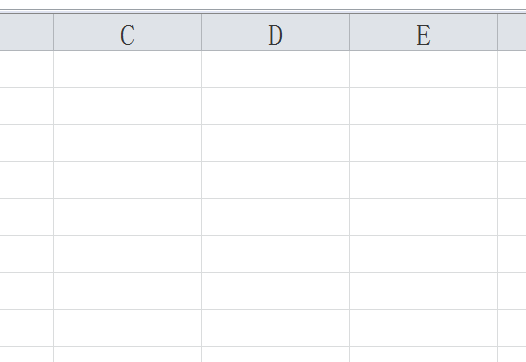526x362 pixels.
Task: Select column D by its header
Action: pos(275,32)
